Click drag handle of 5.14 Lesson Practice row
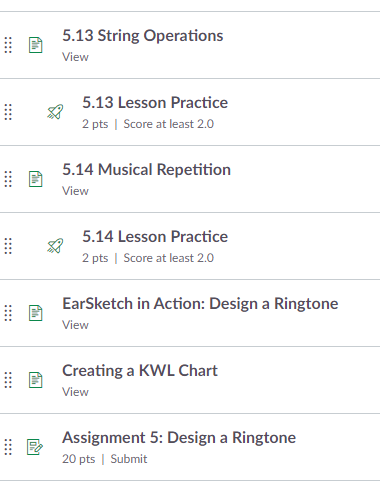380x495 pixels. (8, 246)
